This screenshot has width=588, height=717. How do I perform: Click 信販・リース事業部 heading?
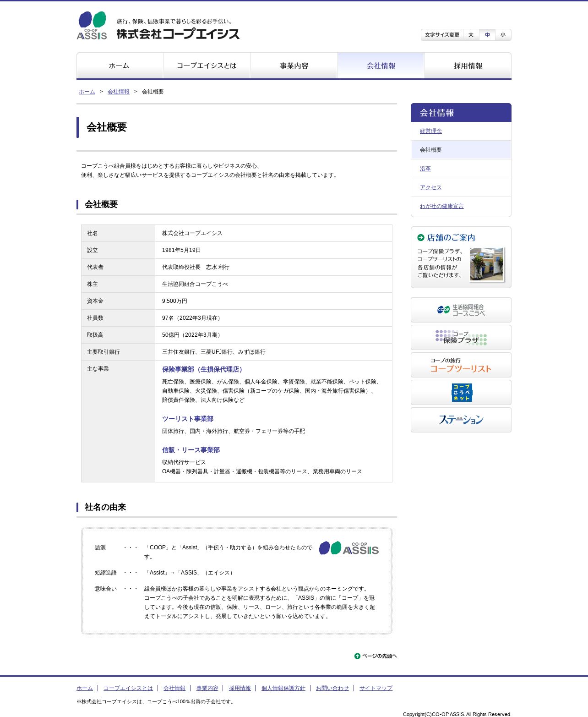191,450
